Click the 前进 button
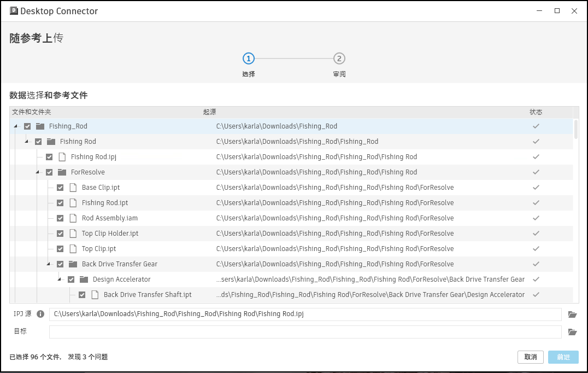This screenshot has width=588, height=373. point(563,357)
